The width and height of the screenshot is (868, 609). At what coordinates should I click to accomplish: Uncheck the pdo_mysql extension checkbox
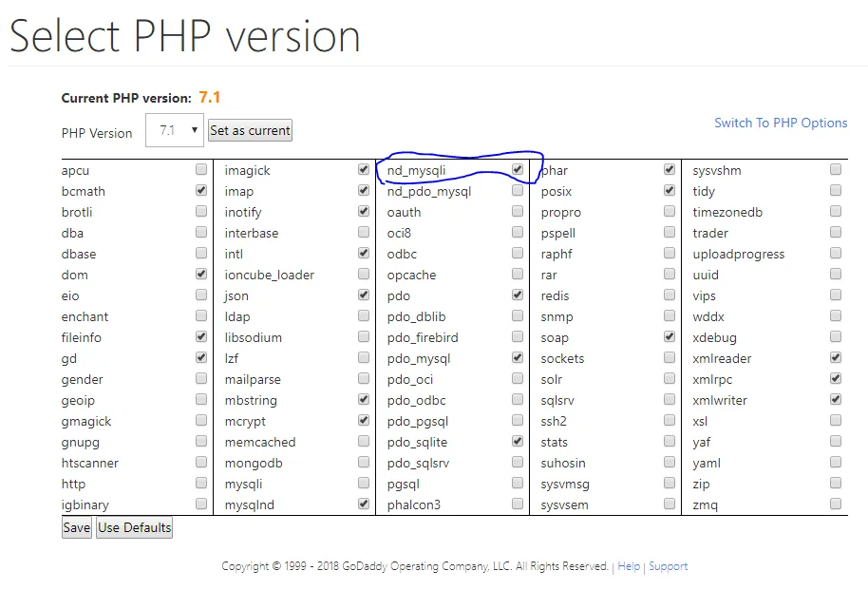[x=518, y=358]
